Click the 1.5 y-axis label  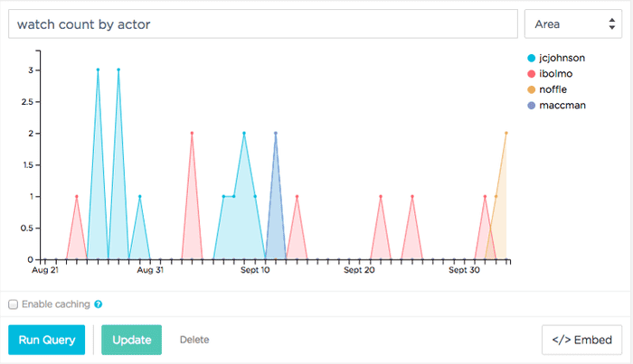pyautogui.click(x=27, y=165)
